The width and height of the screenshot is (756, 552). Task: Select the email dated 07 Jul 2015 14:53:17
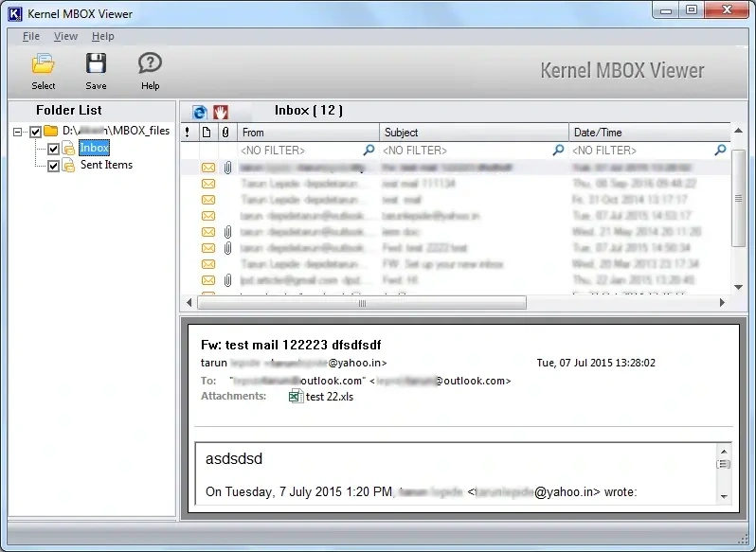tap(456, 216)
